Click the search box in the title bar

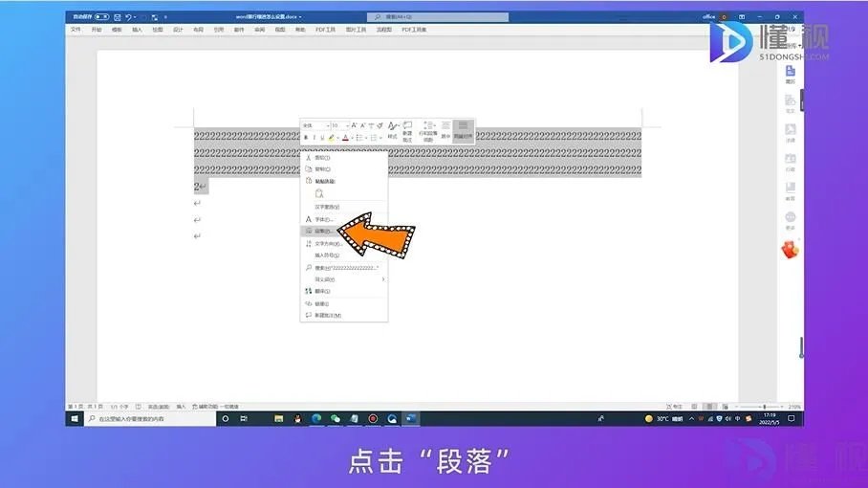point(438,17)
